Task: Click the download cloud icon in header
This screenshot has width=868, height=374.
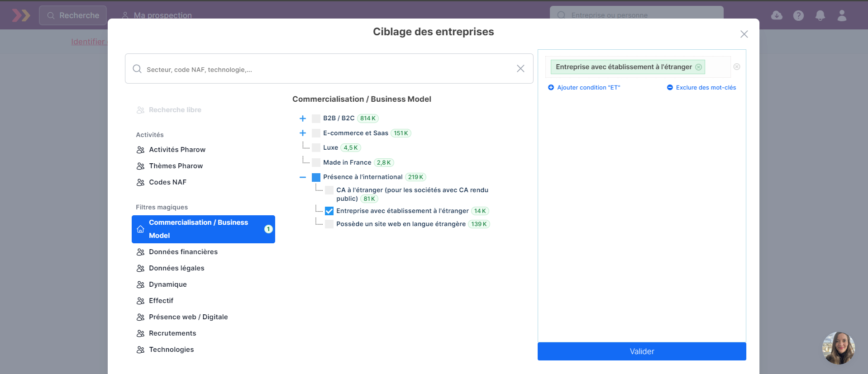Action: click(x=777, y=15)
